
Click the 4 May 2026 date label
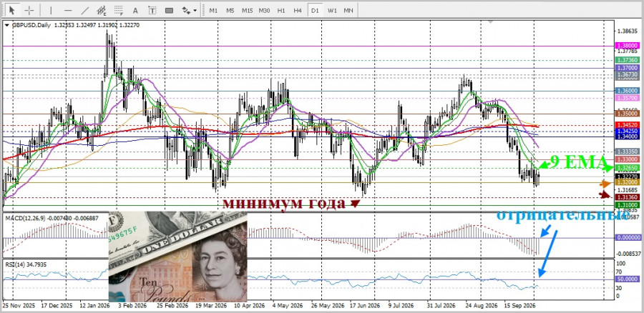click(x=288, y=306)
